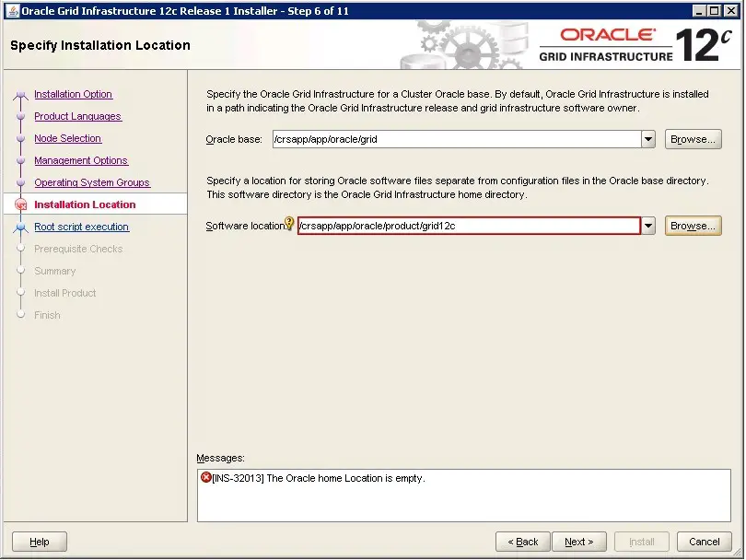Click the Install Product step label

(65, 293)
